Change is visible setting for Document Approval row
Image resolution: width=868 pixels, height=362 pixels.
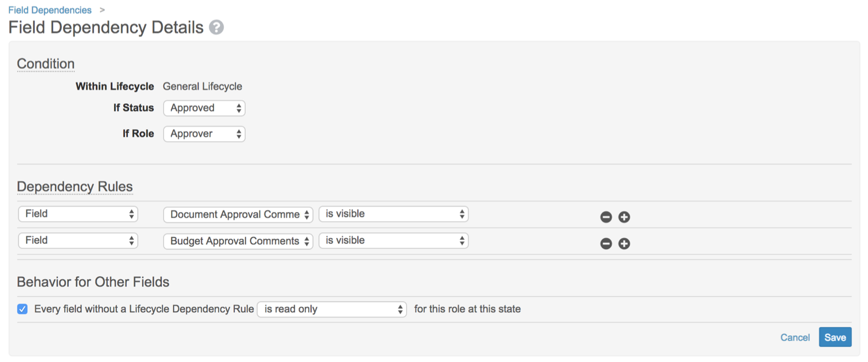click(393, 214)
